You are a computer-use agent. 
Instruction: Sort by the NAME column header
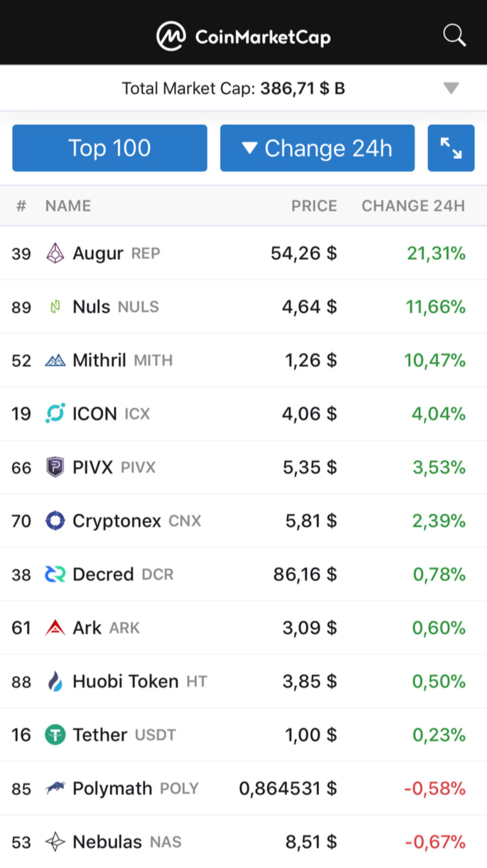(x=68, y=206)
